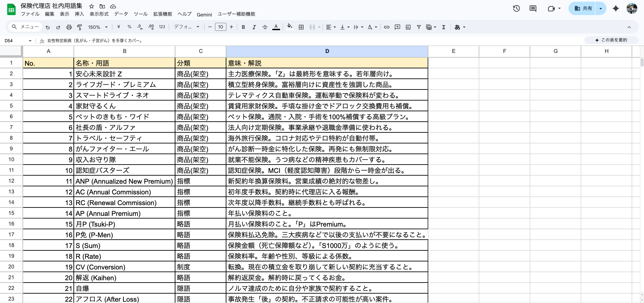Toggle strikethrough formatting

pyautogui.click(x=265, y=27)
